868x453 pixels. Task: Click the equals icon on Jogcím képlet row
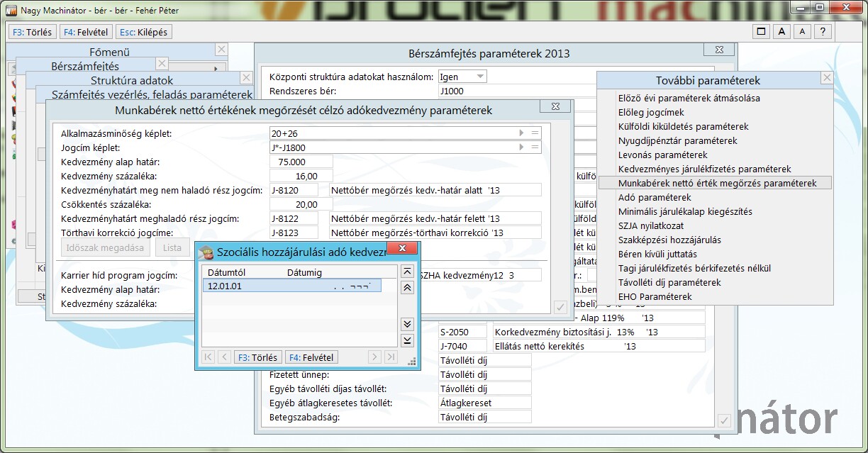535,147
